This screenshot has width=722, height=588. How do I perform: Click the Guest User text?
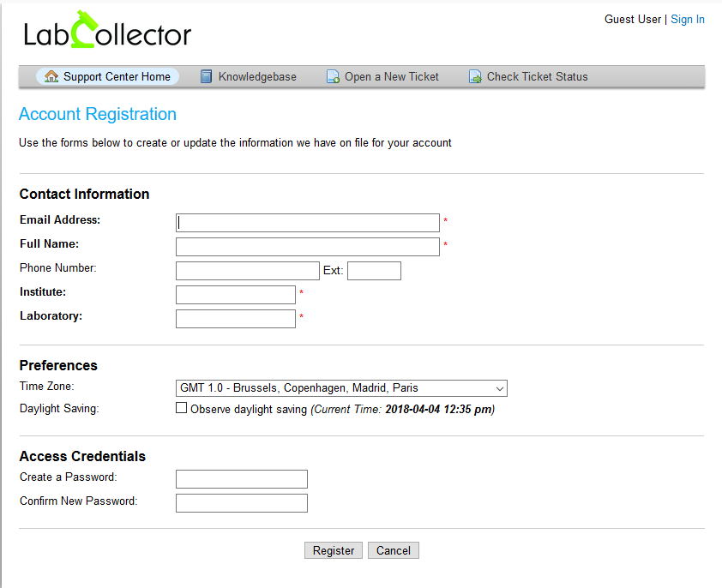point(633,20)
